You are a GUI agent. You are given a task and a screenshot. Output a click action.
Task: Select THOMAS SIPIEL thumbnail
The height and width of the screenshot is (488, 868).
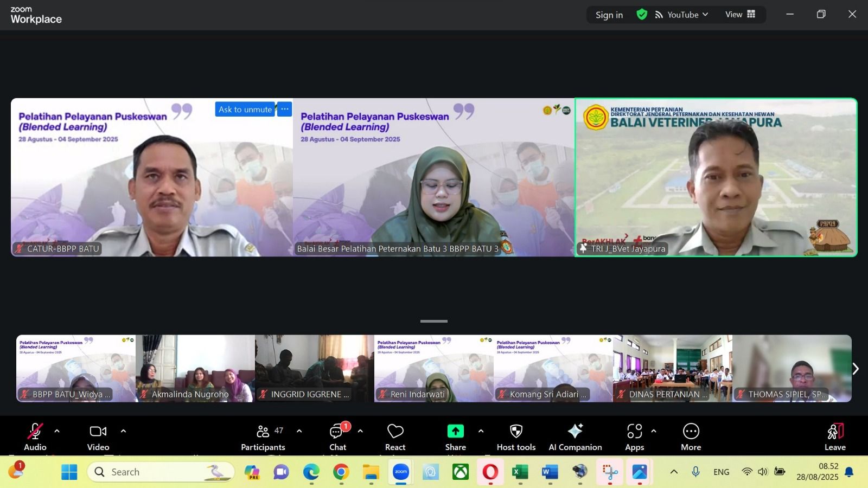coord(792,368)
